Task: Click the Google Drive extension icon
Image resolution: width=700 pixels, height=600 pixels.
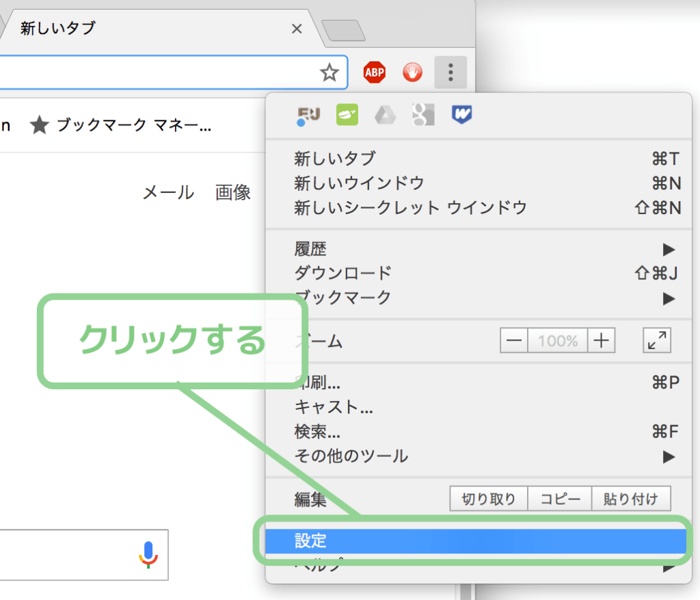Action: [385, 115]
